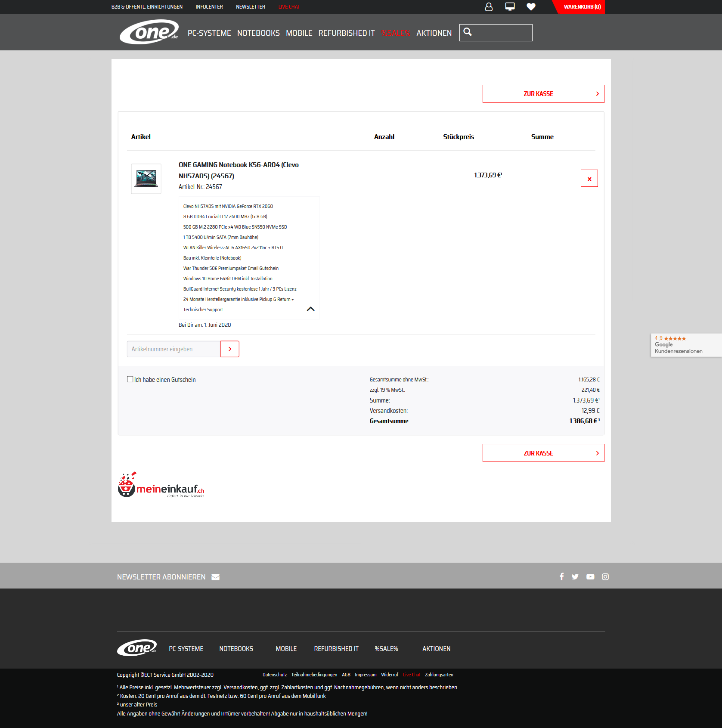722x728 pixels.
Task: Open INFOCENTER top link
Action: [x=209, y=7]
